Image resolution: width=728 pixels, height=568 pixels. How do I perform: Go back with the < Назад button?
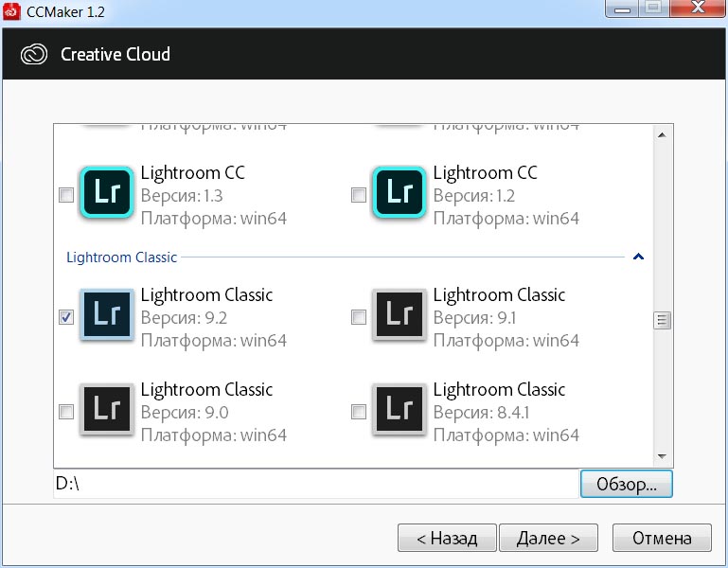click(x=447, y=538)
